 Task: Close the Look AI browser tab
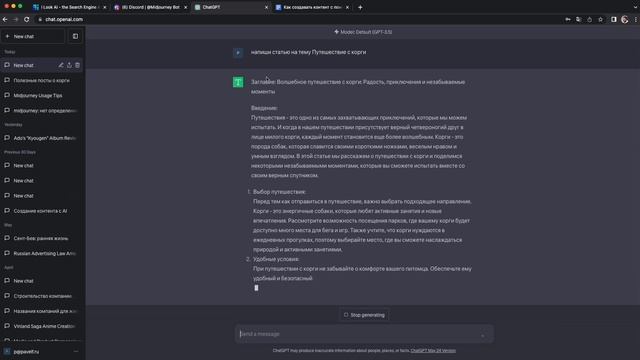click(104, 7)
